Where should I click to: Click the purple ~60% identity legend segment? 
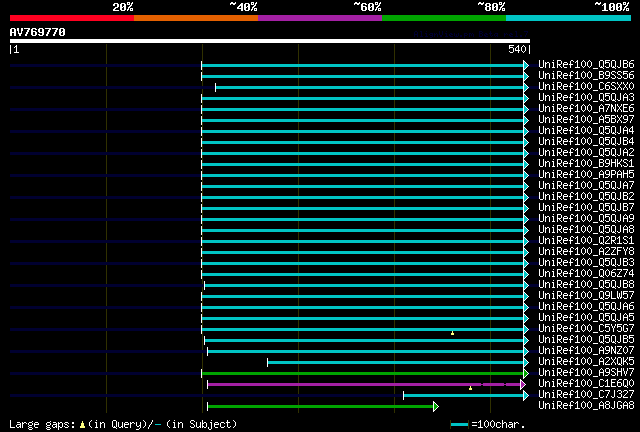(320, 18)
